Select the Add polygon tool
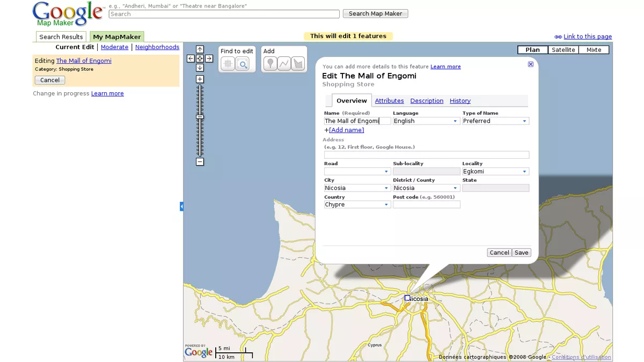644x362 pixels. click(298, 63)
